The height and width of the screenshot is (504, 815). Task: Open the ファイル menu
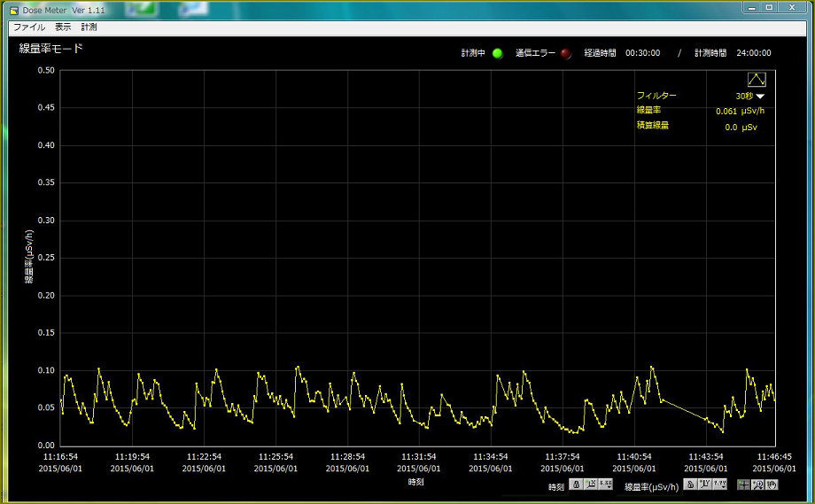[x=28, y=27]
